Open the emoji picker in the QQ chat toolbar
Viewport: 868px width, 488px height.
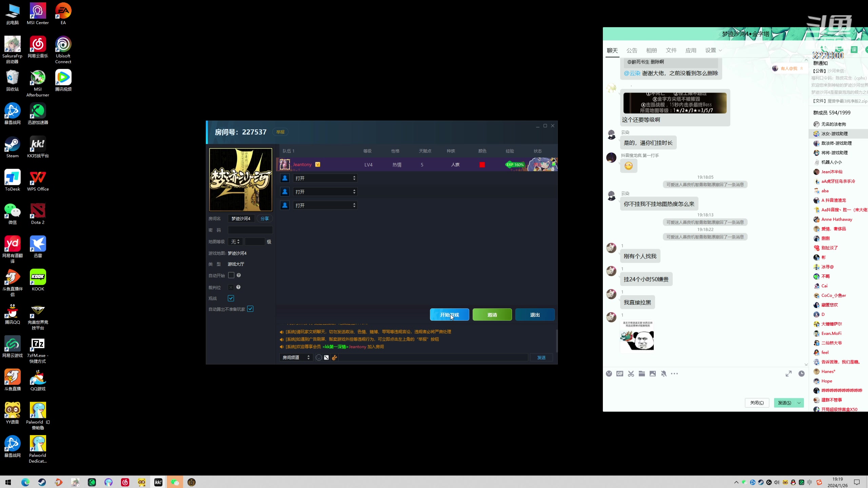(609, 373)
